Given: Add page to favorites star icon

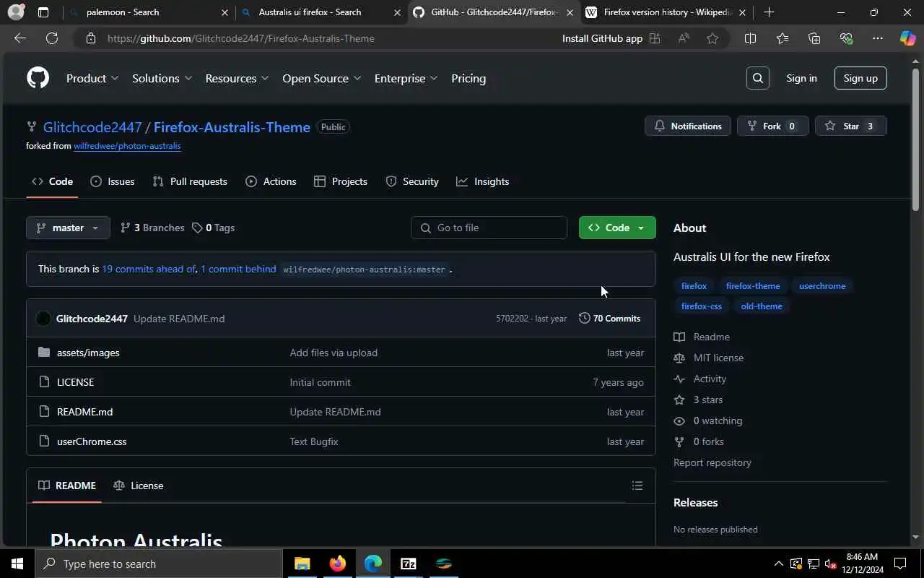Looking at the screenshot, I should 712,38.
